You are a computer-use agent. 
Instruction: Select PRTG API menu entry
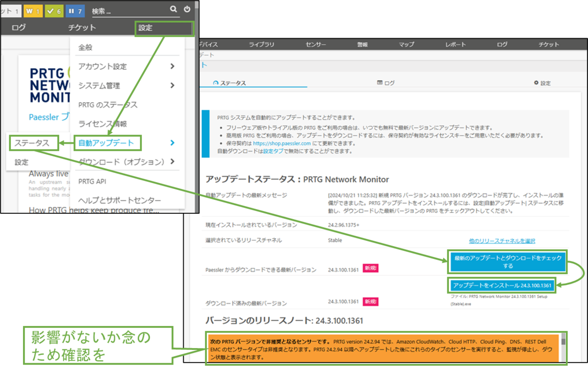click(x=92, y=181)
